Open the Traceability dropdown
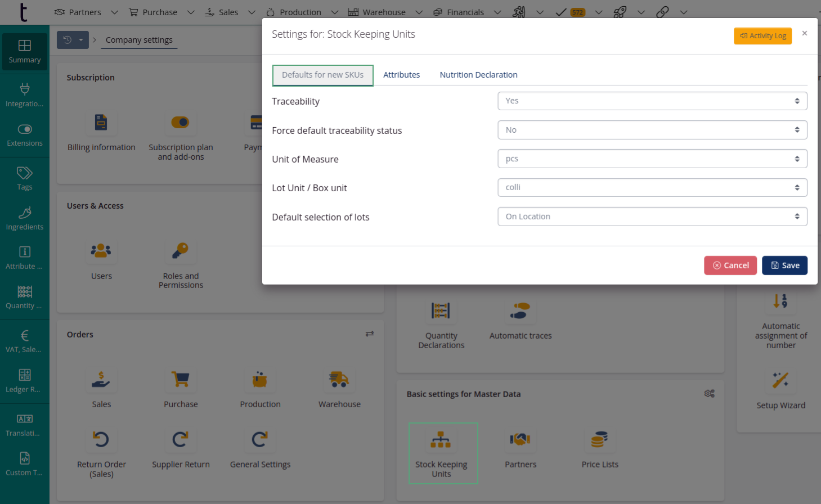The height and width of the screenshot is (504, 821). (x=652, y=101)
